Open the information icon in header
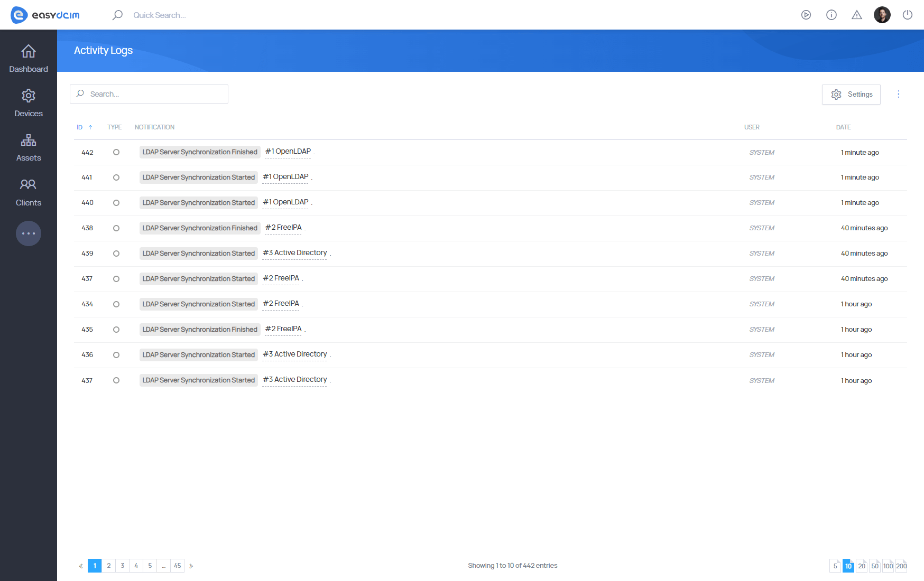 (x=831, y=15)
